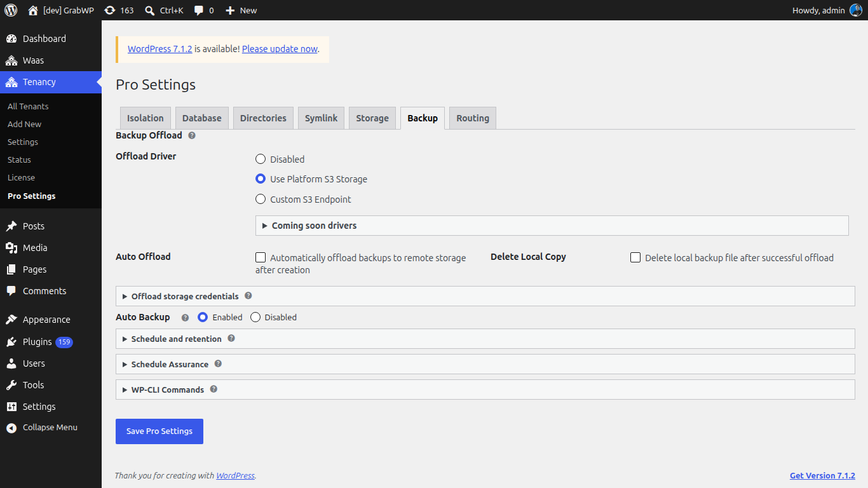Screen dimensions: 868x488
Task: Open the 163 pending updates icon
Action: (x=109, y=10)
